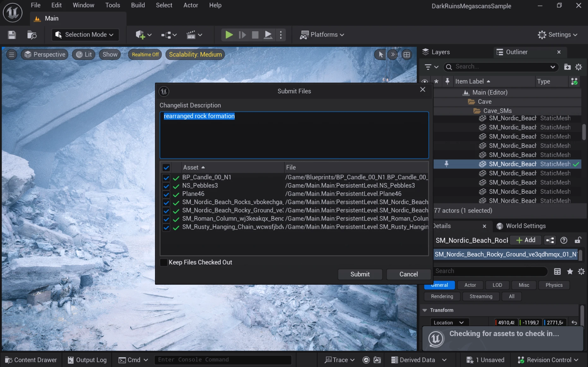Uncheck BP_Candle_00_N1 from the submit list
588x367 pixels.
point(166,178)
